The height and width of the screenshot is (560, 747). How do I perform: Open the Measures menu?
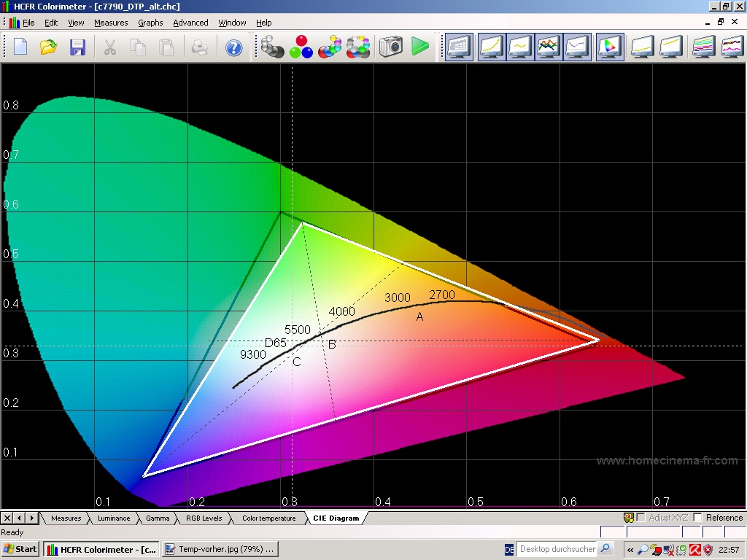111,23
